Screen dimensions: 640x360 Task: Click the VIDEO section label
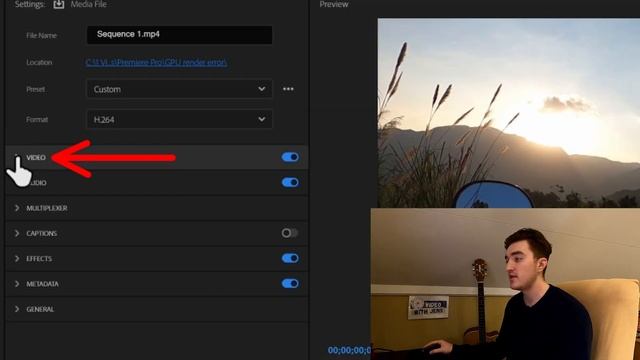click(x=36, y=158)
